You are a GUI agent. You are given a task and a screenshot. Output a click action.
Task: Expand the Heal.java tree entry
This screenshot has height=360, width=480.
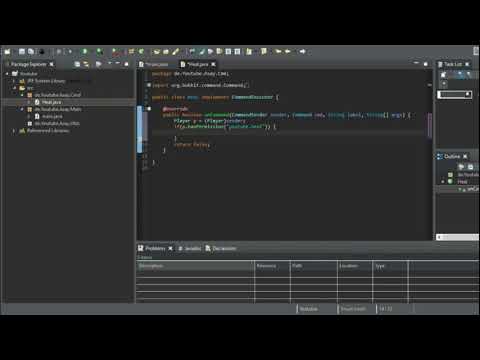click(x=29, y=102)
